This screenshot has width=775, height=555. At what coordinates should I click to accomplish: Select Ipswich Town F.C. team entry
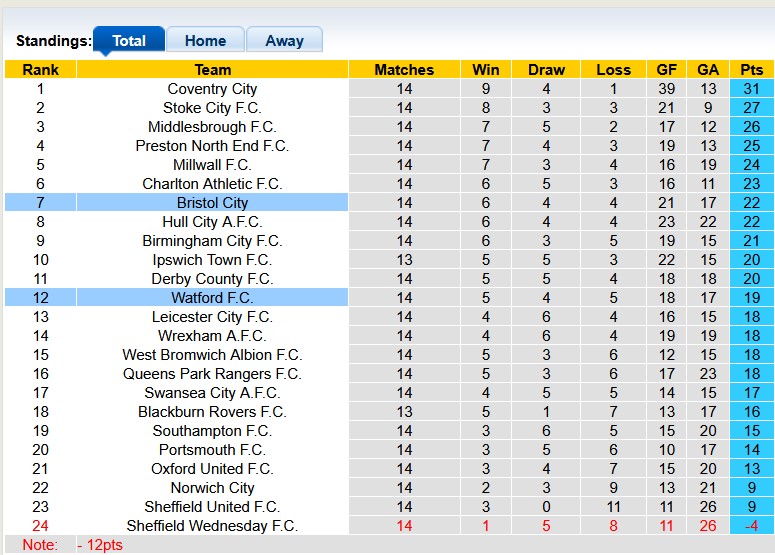tap(212, 260)
